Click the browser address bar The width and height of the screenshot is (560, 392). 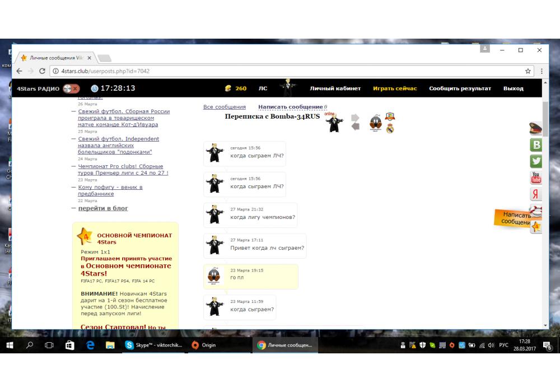click(280, 71)
